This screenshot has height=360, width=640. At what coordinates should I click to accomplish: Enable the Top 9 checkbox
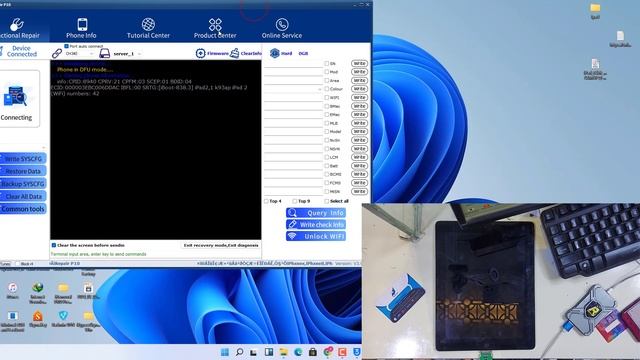pos(295,201)
